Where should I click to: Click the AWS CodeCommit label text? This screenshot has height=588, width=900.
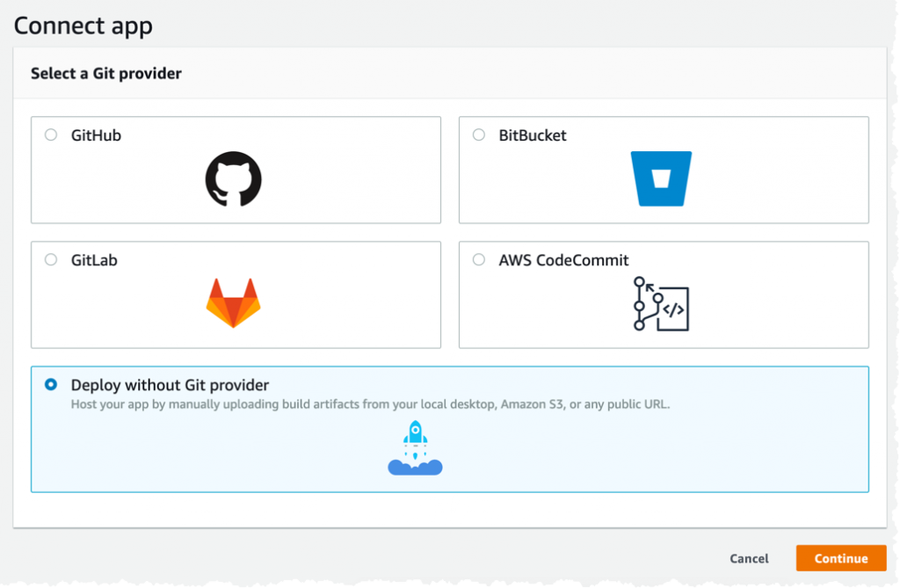(563, 260)
